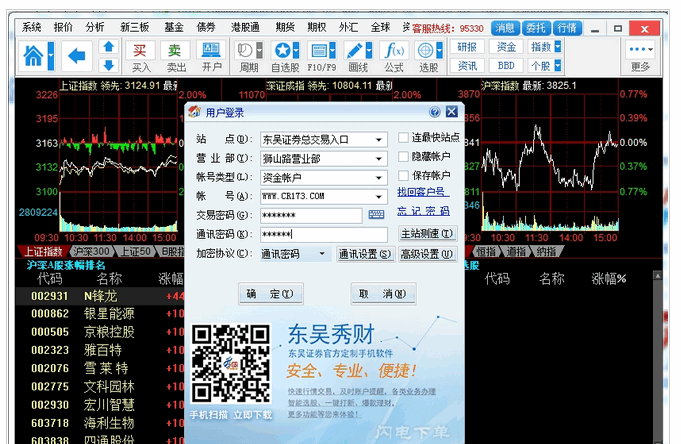Open the 营业部 branch combo box
This screenshot has height=444, width=681.
click(x=324, y=159)
